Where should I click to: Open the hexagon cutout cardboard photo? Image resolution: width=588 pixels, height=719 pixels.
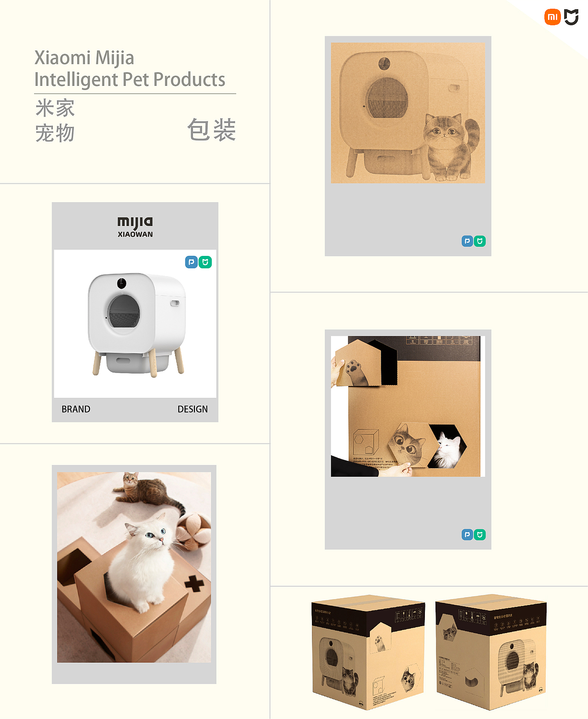[x=408, y=406]
